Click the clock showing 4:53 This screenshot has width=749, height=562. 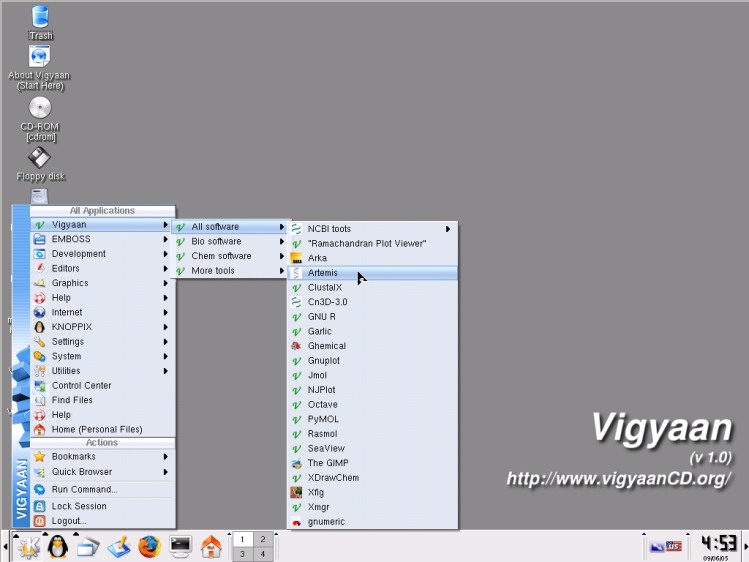(x=719, y=544)
